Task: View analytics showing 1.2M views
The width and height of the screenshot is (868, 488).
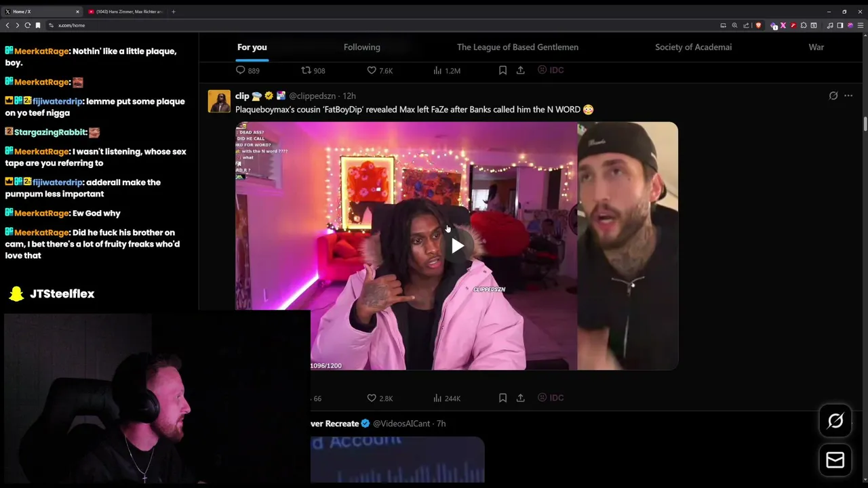Action: tap(447, 70)
